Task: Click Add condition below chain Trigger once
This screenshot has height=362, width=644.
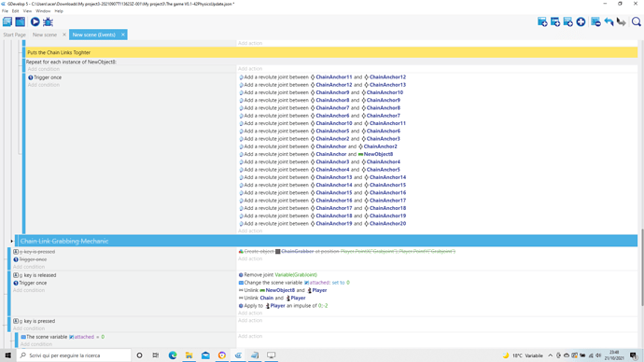Action: 44,85
